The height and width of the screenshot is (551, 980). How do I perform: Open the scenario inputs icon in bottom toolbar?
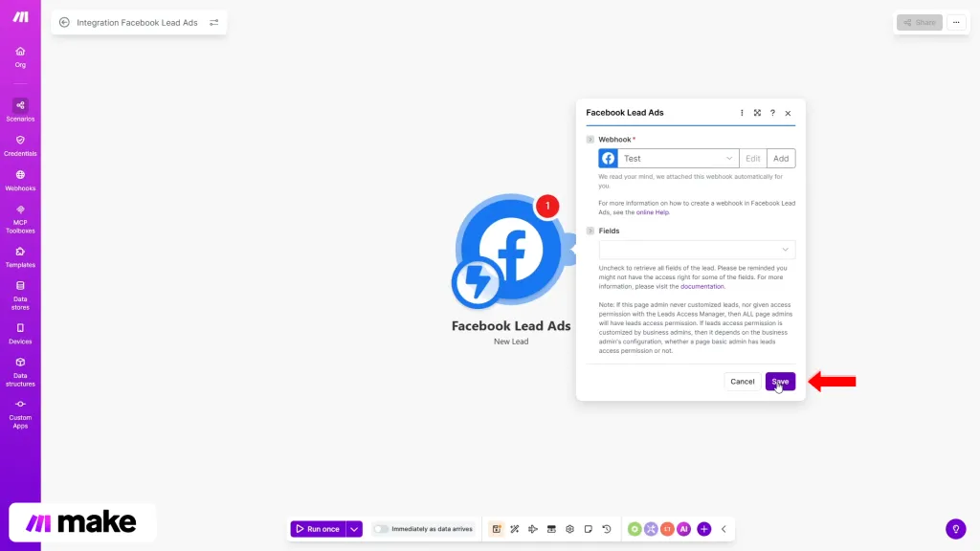point(497,529)
